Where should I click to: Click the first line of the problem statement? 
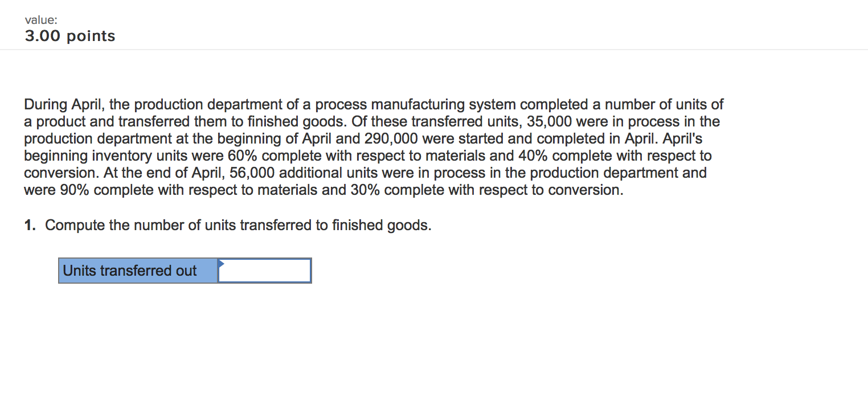click(370, 104)
